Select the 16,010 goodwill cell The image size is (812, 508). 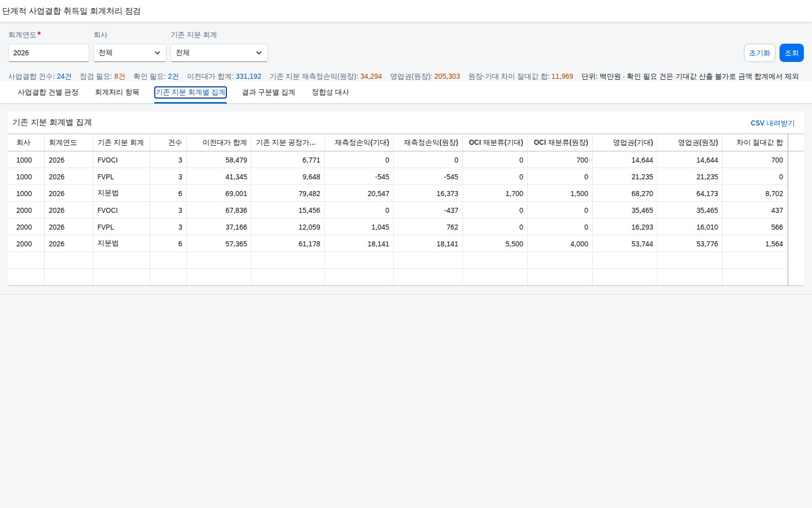click(x=690, y=227)
